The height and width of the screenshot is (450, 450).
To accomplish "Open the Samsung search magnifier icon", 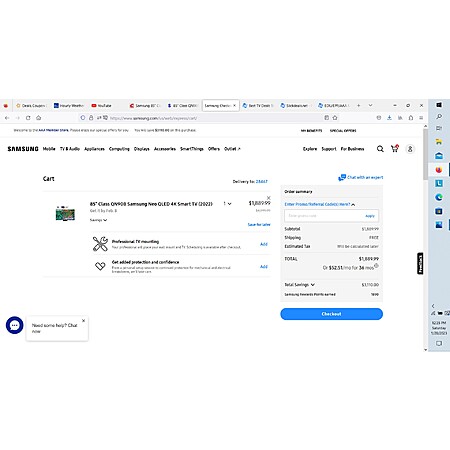I will point(380,149).
